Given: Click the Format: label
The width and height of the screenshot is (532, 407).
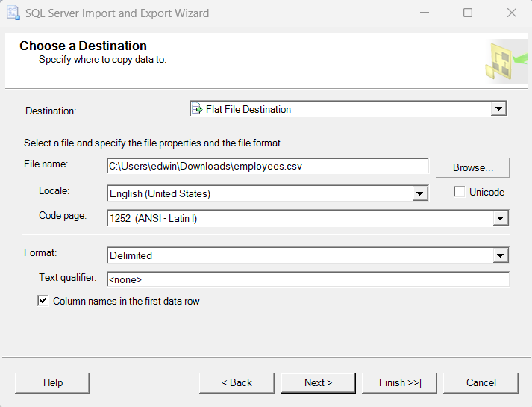Looking at the screenshot, I should tap(40, 252).
